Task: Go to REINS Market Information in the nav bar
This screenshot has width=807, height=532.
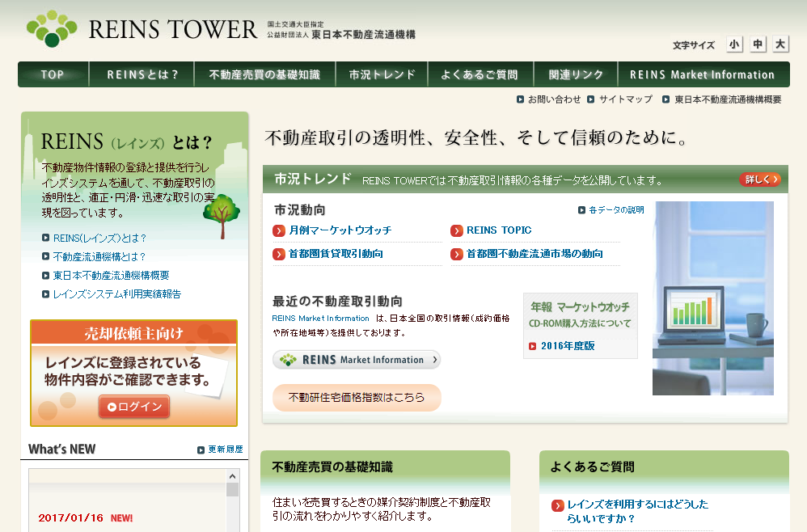Action: 702,74
